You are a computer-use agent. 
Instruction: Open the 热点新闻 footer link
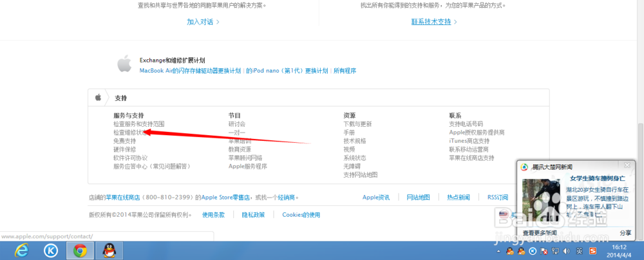[x=459, y=198]
